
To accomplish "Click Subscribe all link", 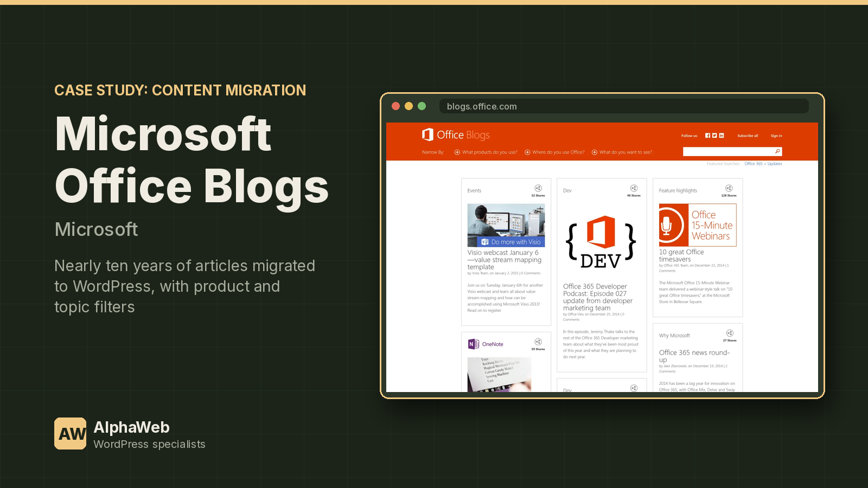I will tap(748, 136).
